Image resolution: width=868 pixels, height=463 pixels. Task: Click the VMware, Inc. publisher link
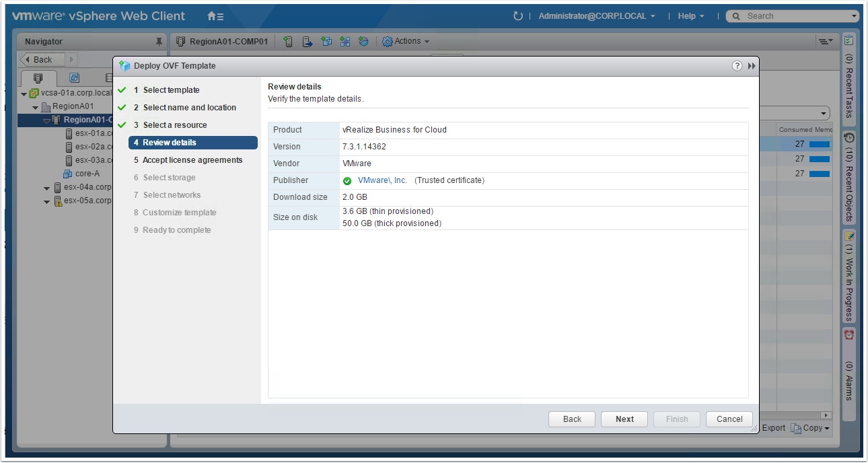pyautogui.click(x=382, y=180)
